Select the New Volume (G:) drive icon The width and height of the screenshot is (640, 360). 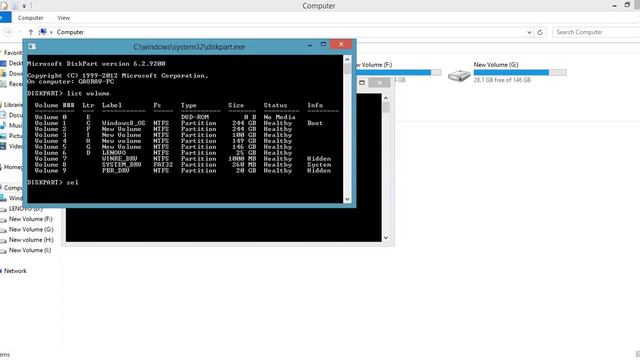click(x=459, y=75)
